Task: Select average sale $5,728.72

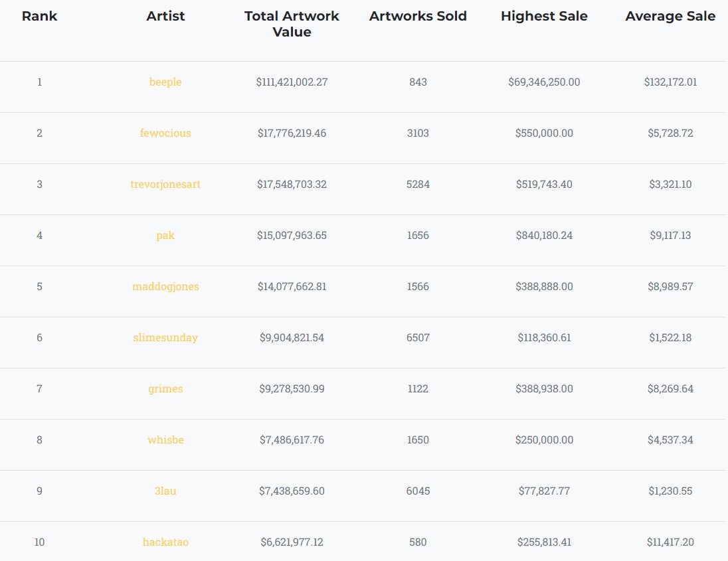Action: coord(670,133)
